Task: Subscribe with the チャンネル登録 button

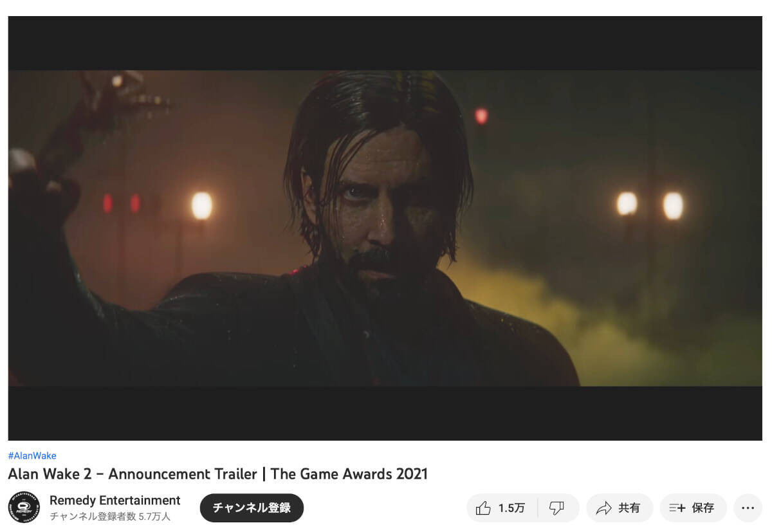Action: coord(252,508)
